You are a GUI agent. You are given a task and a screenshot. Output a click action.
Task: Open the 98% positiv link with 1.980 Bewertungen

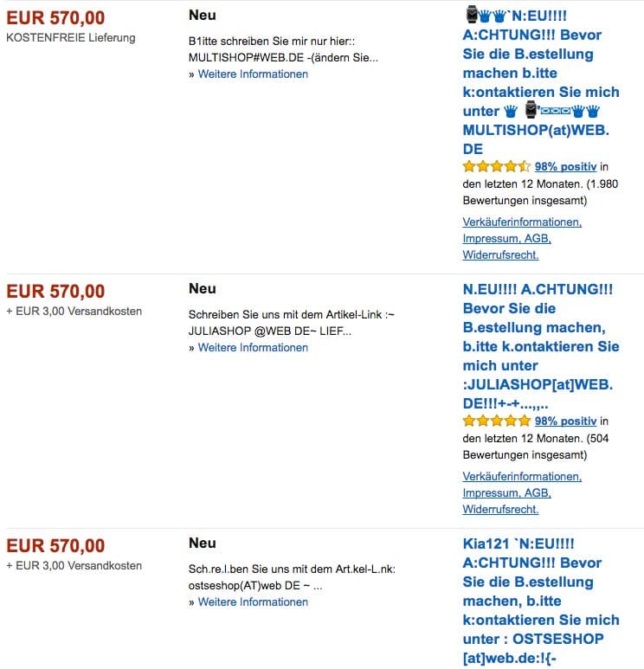click(x=566, y=166)
